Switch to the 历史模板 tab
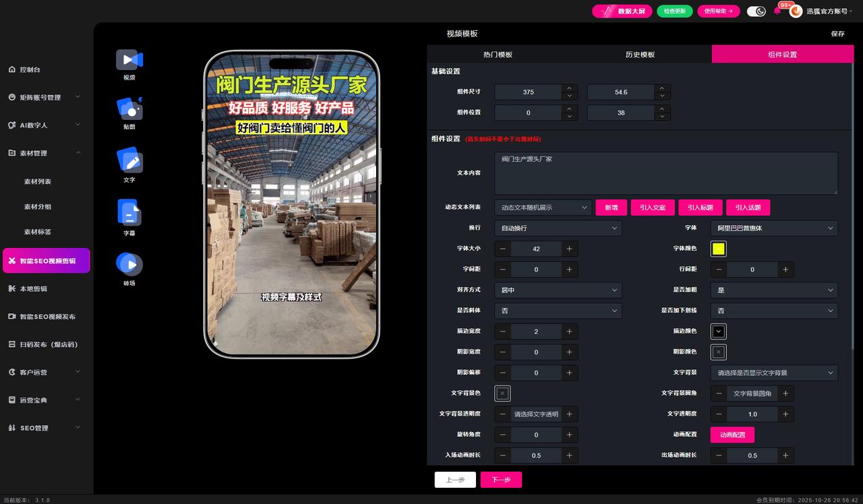The height and width of the screenshot is (504, 863). (640, 55)
